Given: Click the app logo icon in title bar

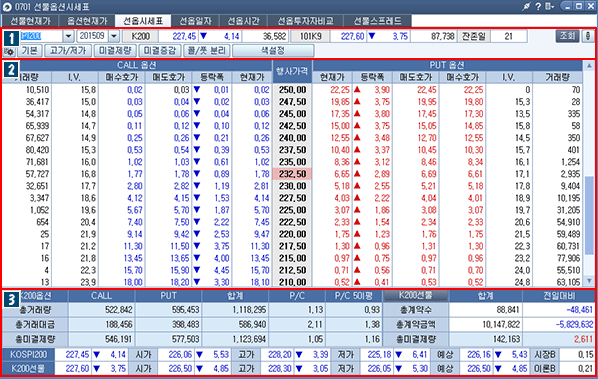Looking at the screenshot, I should pos(7,6).
